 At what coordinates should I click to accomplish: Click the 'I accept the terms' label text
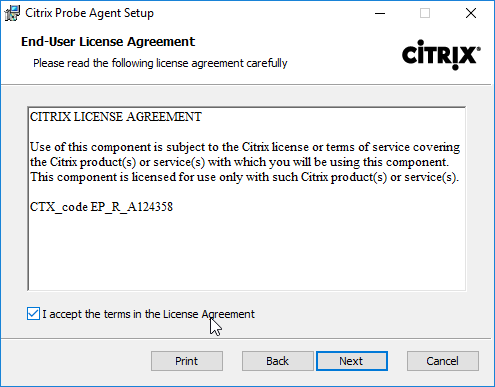click(x=148, y=314)
